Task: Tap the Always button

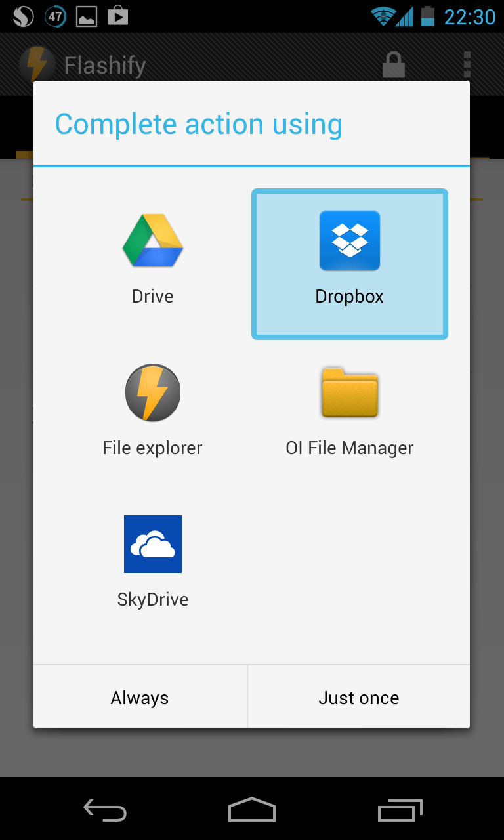Action: [x=140, y=697]
